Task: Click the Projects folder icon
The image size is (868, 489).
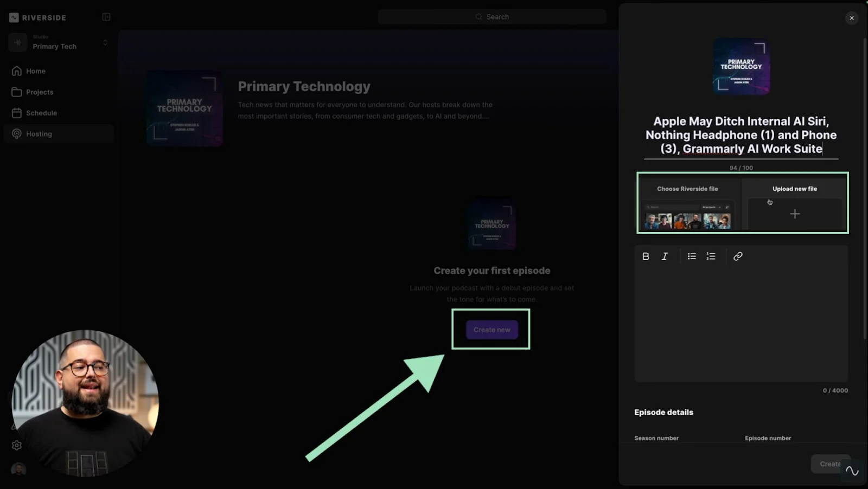Action: pyautogui.click(x=17, y=92)
